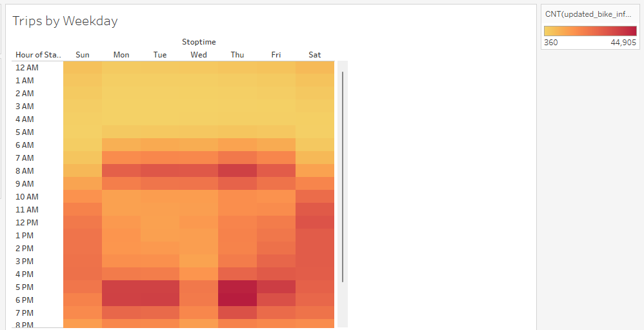
Task: Select the Wednesday 3 PM heatmap cell
Action: tap(199, 262)
